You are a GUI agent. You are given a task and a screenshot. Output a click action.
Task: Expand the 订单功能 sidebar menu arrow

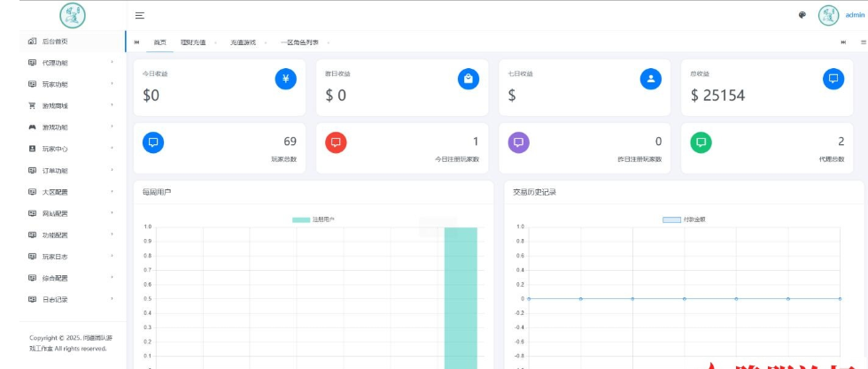click(112, 170)
